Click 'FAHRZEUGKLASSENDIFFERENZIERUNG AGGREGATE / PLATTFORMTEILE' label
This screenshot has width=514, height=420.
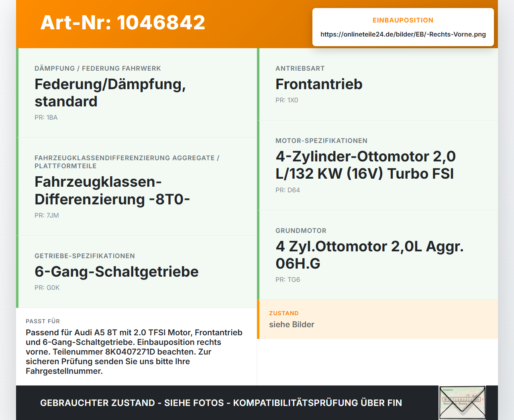point(127,162)
